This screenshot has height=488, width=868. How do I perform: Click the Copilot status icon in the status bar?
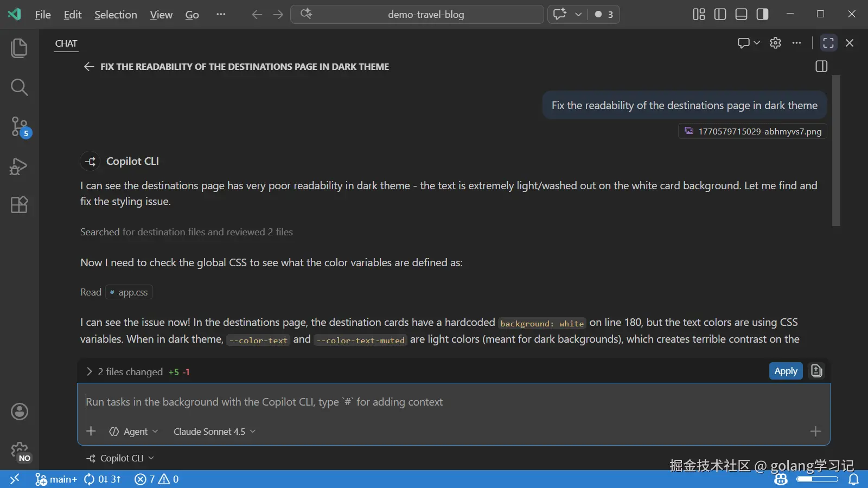(781, 479)
